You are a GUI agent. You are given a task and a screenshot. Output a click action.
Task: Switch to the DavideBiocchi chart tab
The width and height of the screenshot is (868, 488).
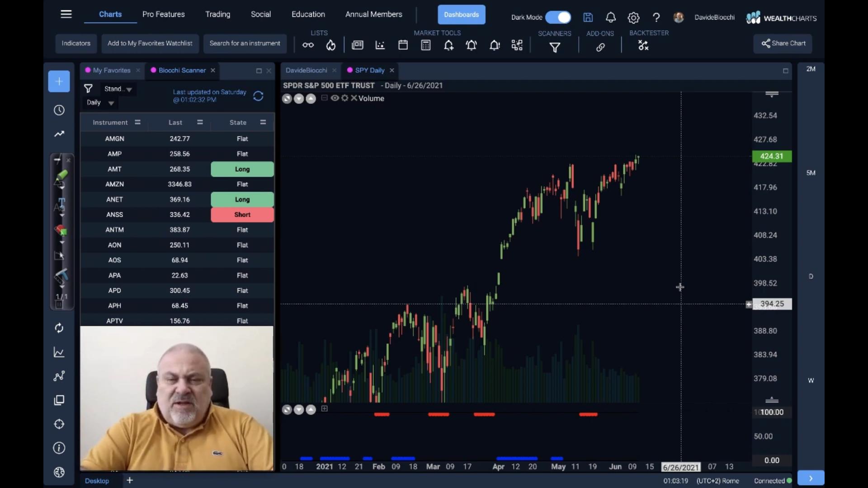[x=306, y=70]
